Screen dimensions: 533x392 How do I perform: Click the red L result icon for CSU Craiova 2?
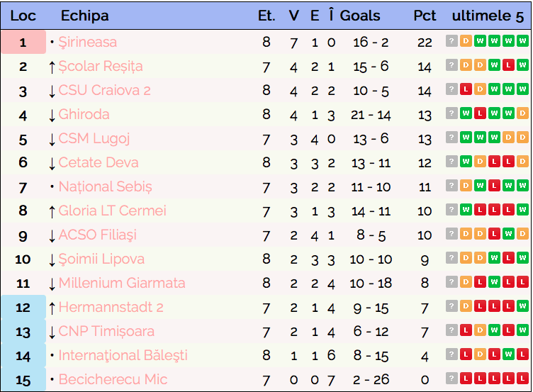466,89
